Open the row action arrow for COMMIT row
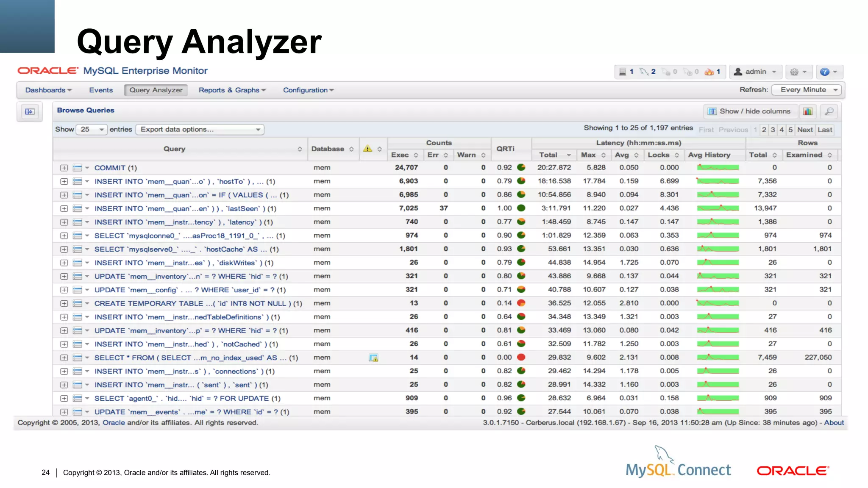The height and width of the screenshot is (488, 868). pos(87,168)
